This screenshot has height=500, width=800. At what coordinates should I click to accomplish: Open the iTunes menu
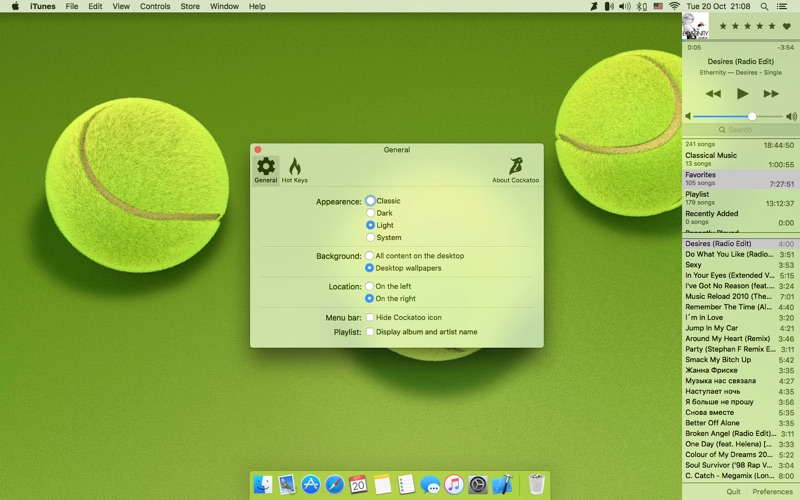(43, 6)
